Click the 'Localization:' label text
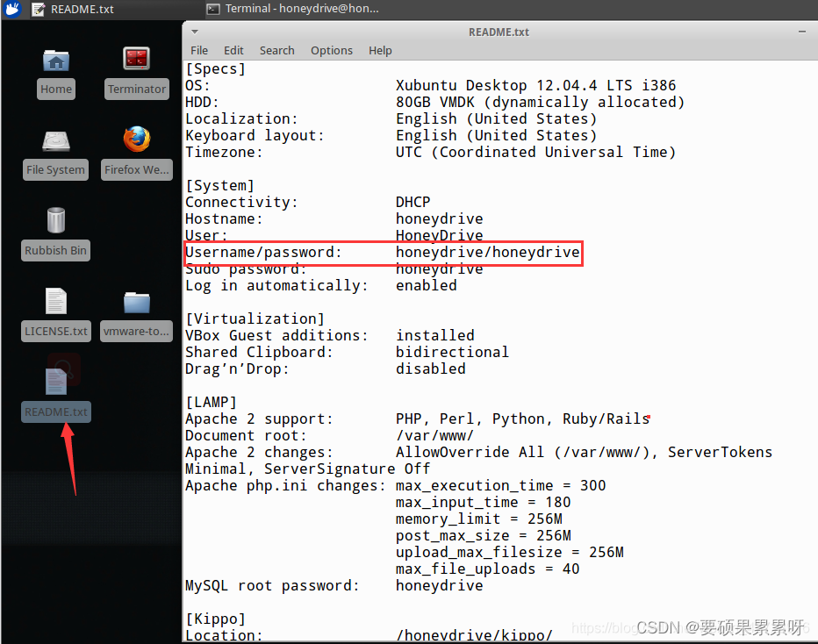This screenshot has height=644, width=818. pos(241,119)
